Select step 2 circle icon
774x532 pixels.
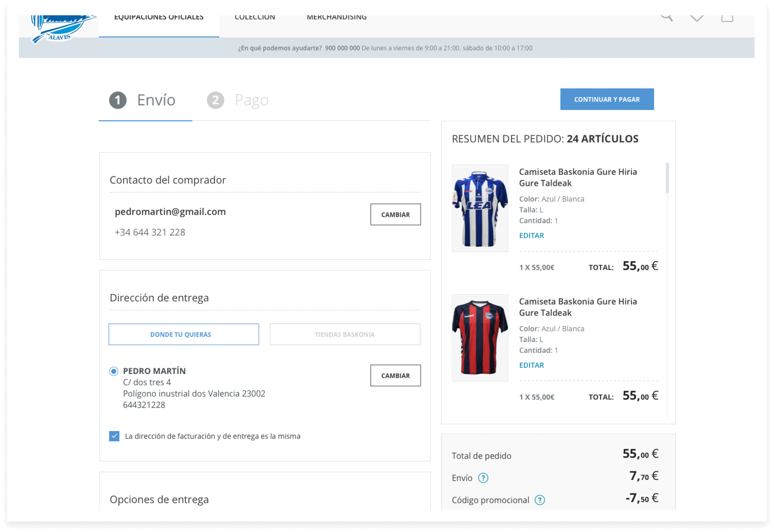click(215, 100)
